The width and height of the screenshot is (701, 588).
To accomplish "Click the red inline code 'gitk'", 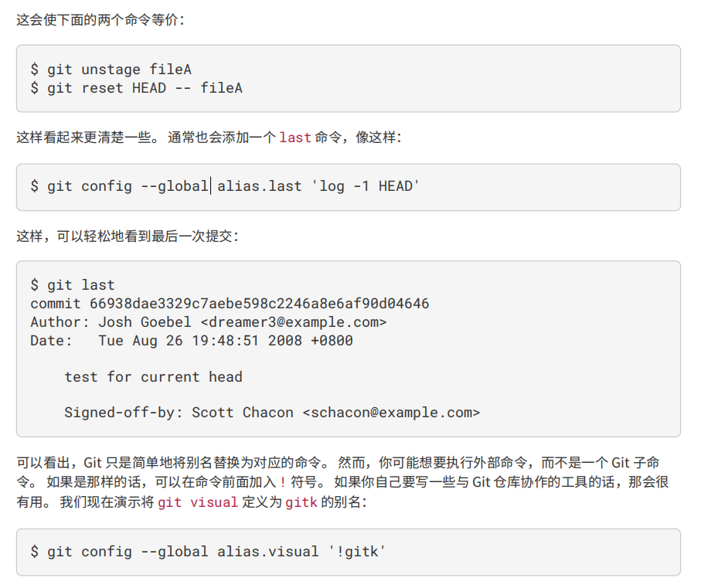I will point(301,502).
